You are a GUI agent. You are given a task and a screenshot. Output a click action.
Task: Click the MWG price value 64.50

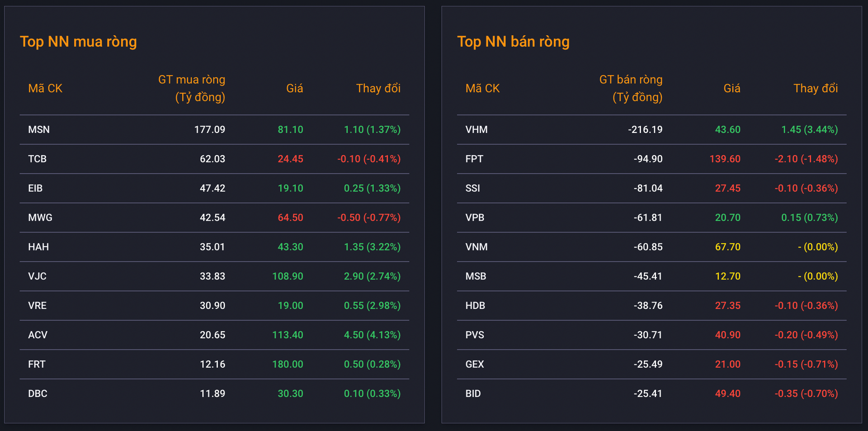290,218
